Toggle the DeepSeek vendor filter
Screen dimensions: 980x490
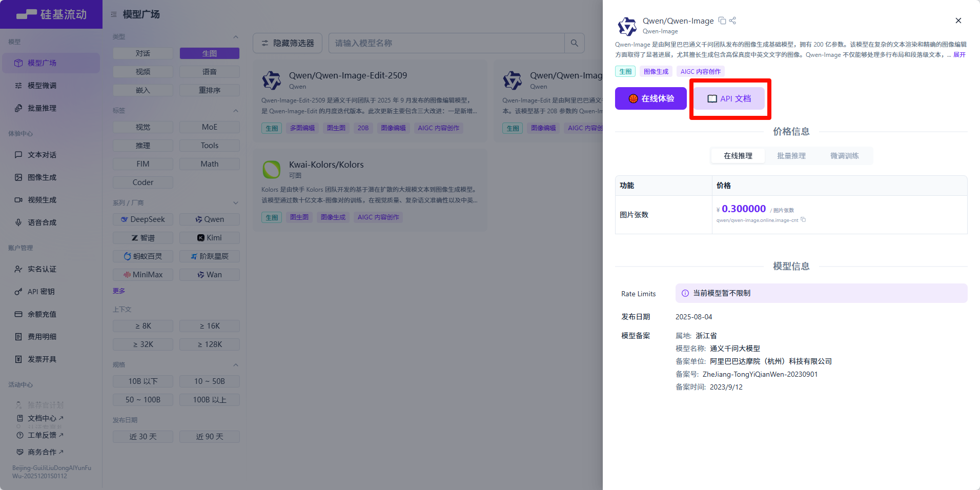tap(143, 219)
